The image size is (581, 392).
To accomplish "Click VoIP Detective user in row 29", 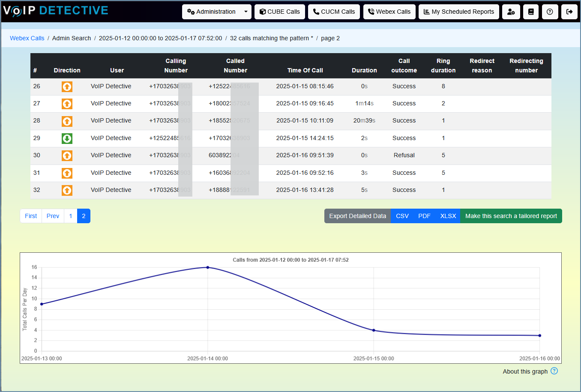I will point(111,138).
